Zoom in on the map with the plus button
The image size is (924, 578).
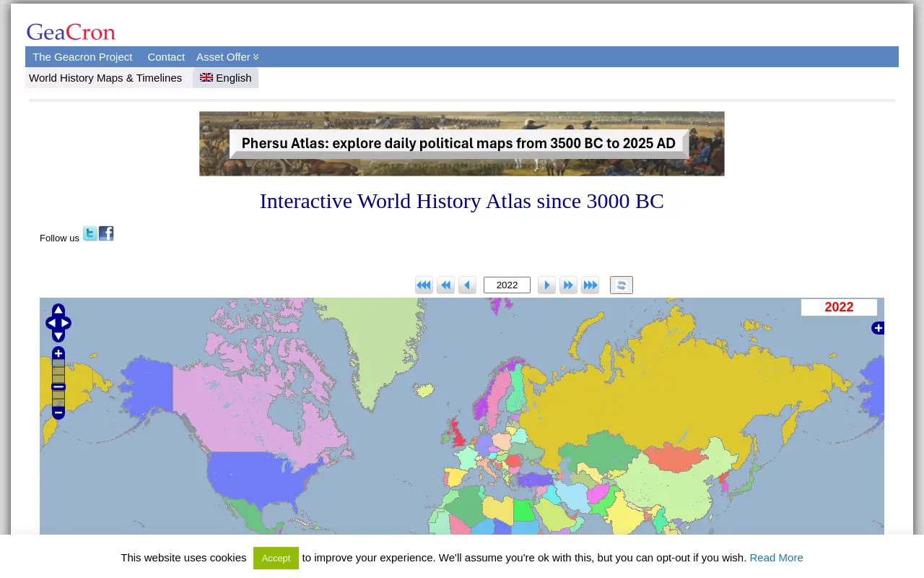point(58,353)
